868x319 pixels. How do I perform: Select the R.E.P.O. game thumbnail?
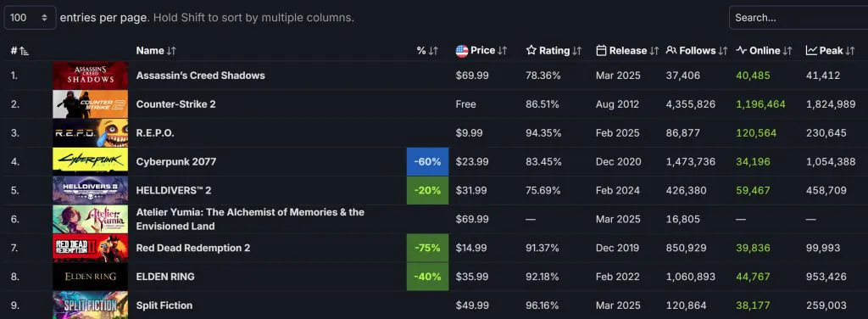pos(90,133)
